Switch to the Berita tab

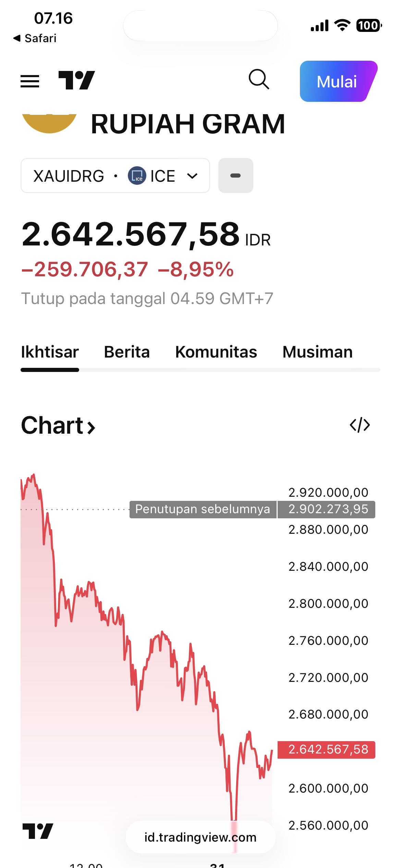coord(127,352)
